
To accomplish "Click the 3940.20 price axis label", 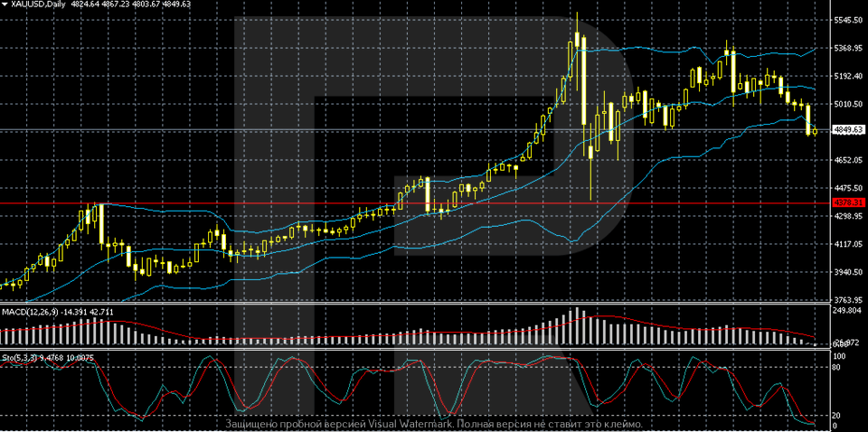I will (848, 272).
